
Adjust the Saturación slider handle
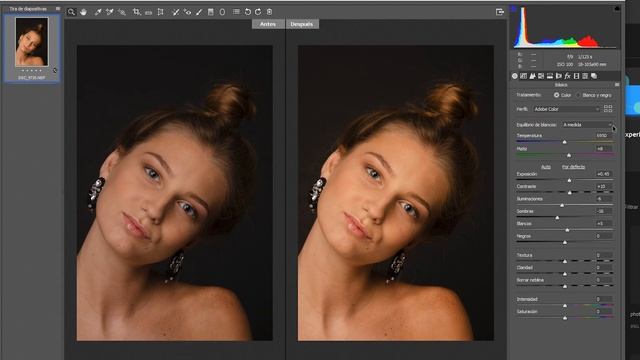565,318
